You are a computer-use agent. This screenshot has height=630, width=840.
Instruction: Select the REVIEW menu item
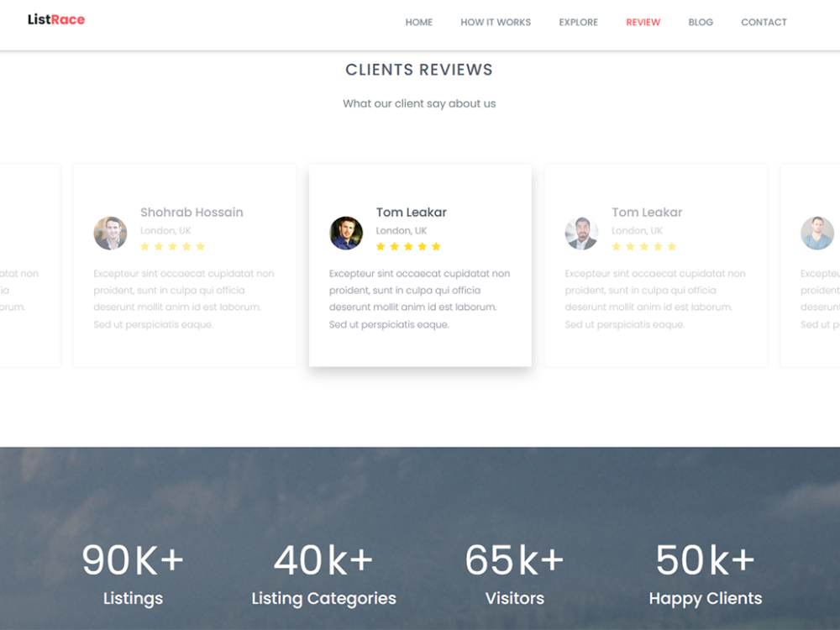(643, 23)
